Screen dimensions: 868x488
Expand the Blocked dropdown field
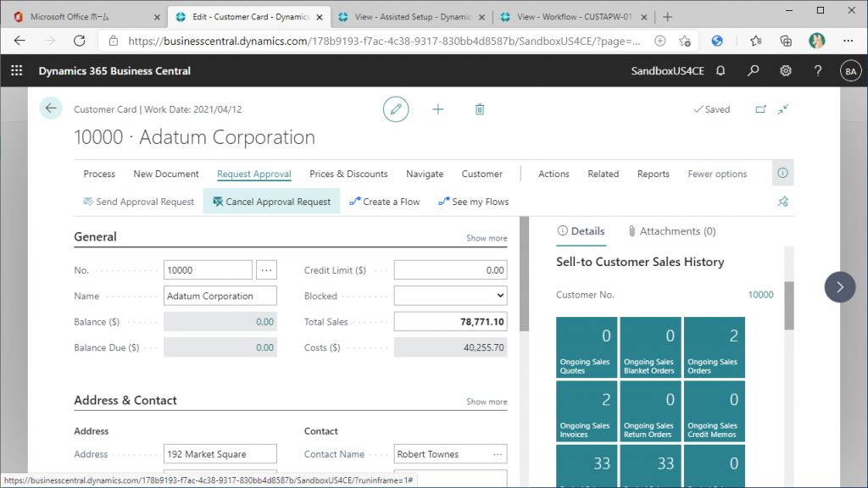[x=450, y=296]
